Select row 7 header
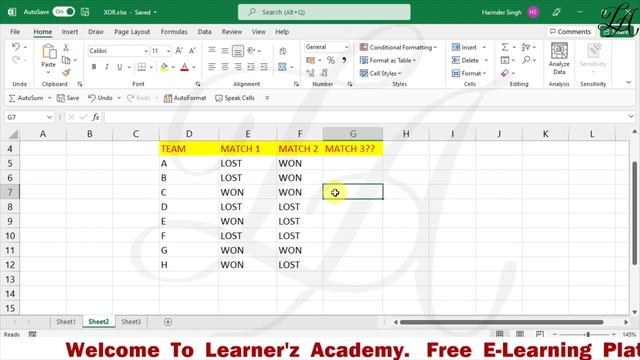Viewport: 640px width, 360px height. (10, 192)
